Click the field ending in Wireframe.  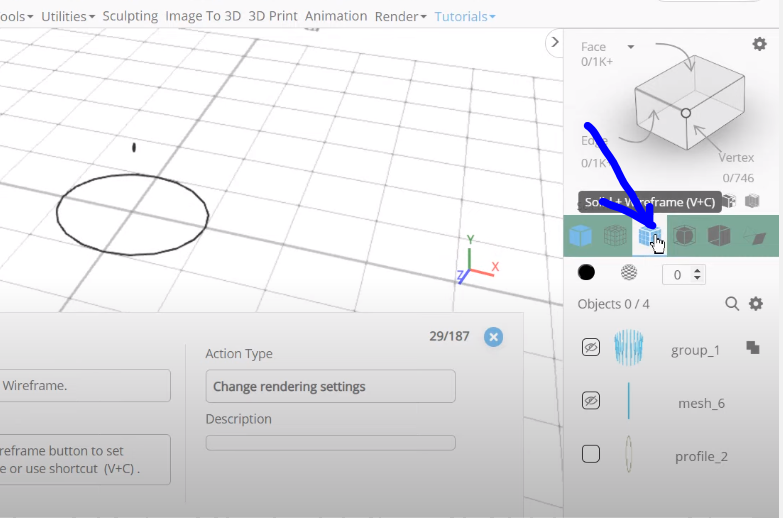pyautogui.click(x=85, y=386)
